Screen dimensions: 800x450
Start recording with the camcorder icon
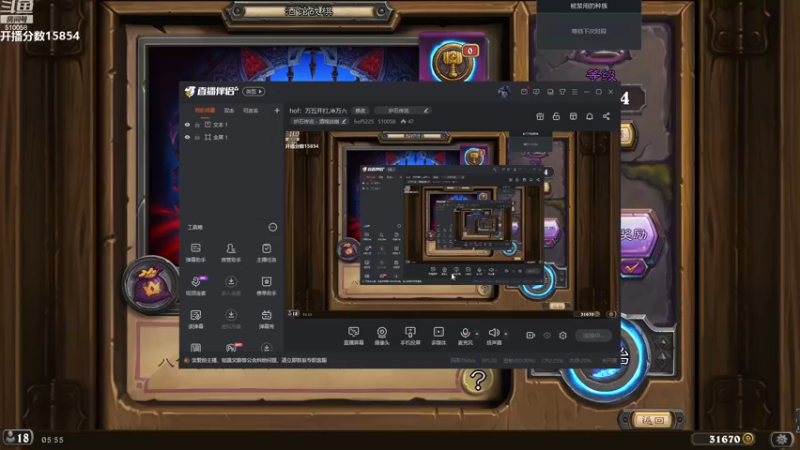point(531,335)
